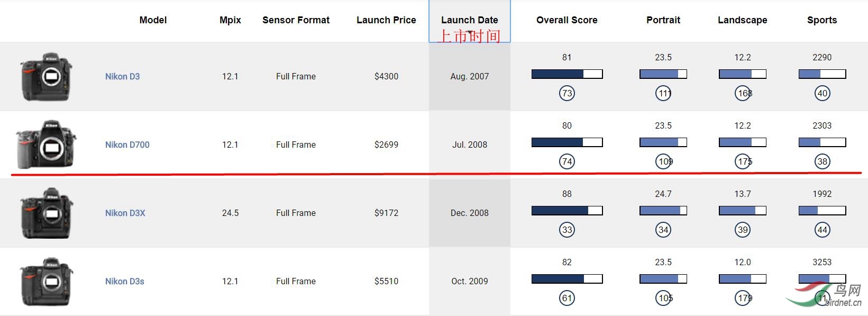This screenshot has width=868, height=316.
Task: Go to the Nikon D3s page
Action: tap(124, 281)
